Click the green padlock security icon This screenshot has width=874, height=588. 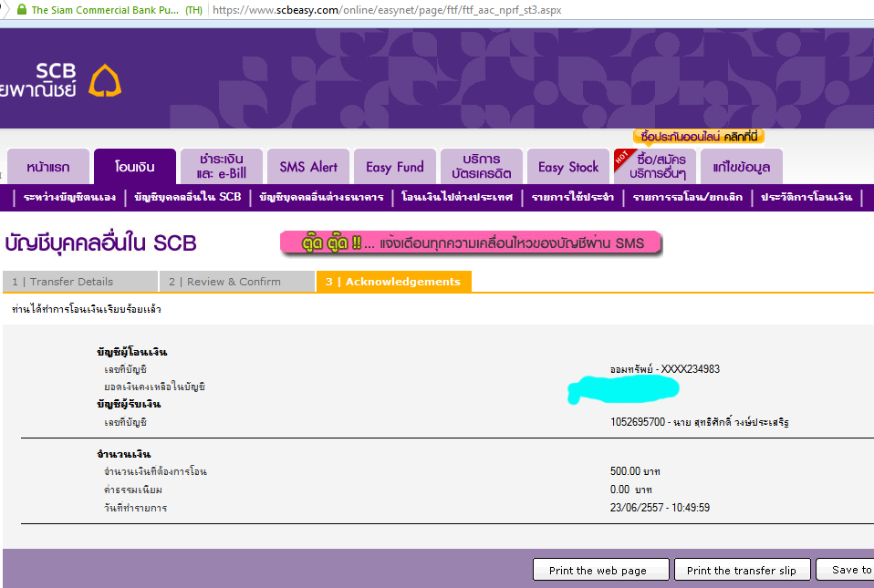22,9
